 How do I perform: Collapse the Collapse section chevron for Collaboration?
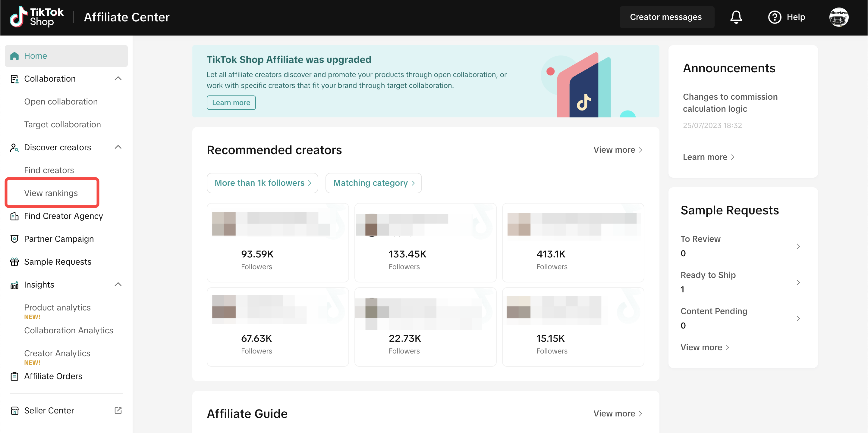point(118,79)
